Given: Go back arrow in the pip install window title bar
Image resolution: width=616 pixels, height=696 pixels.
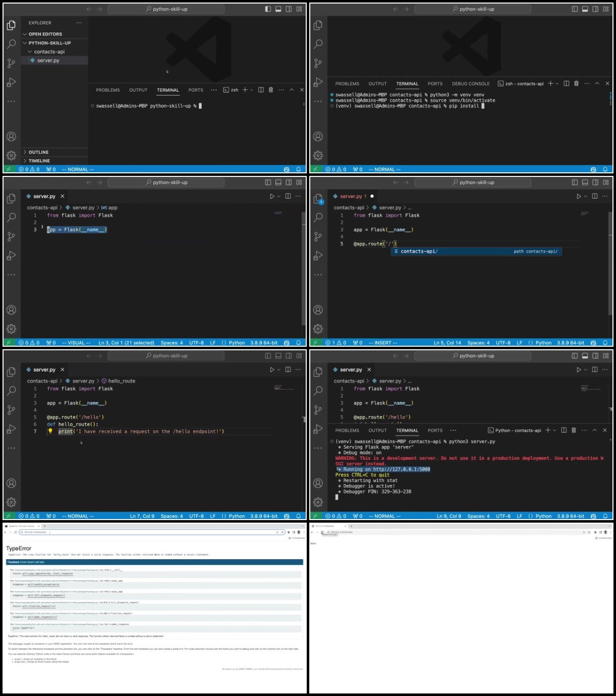Looking at the screenshot, I should pyautogui.click(x=395, y=9).
